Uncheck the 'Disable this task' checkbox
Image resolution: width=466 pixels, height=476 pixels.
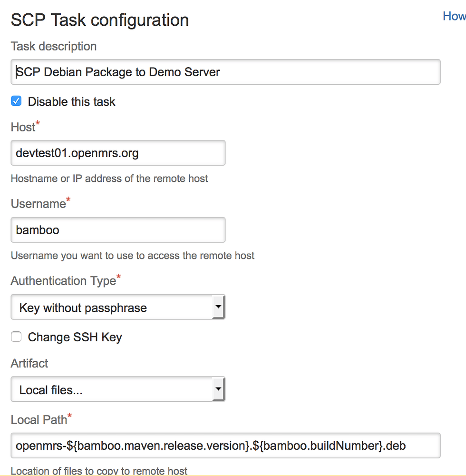click(17, 101)
